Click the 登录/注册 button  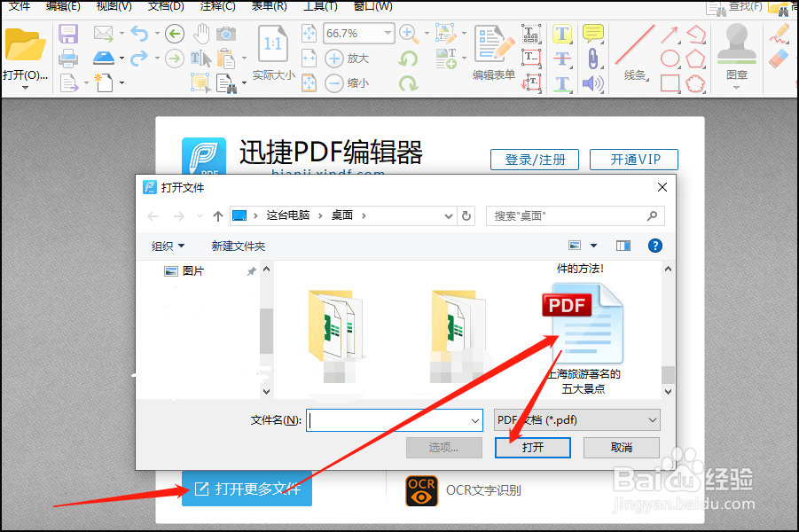tap(535, 160)
